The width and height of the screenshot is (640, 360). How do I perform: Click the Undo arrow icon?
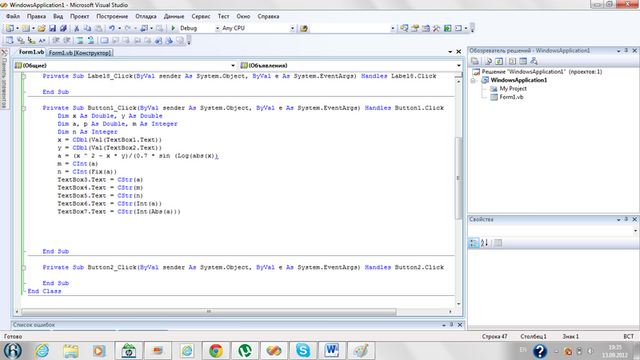[x=111, y=28]
